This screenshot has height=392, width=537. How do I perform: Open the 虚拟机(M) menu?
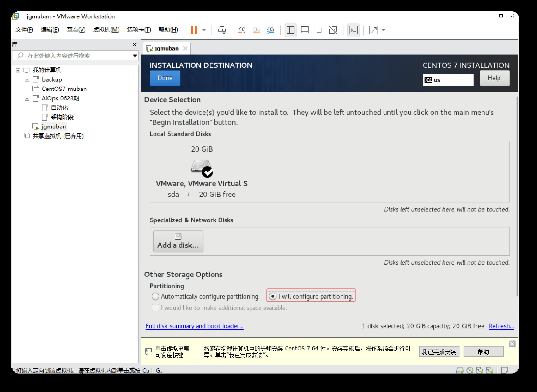(106, 30)
